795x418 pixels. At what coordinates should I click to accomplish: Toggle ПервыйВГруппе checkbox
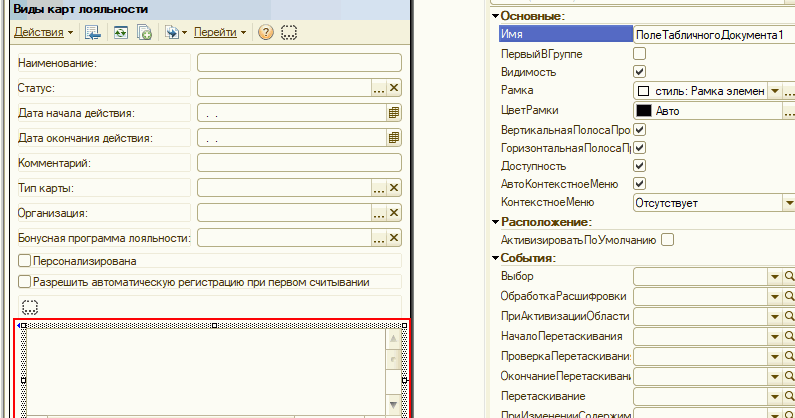click(x=640, y=53)
